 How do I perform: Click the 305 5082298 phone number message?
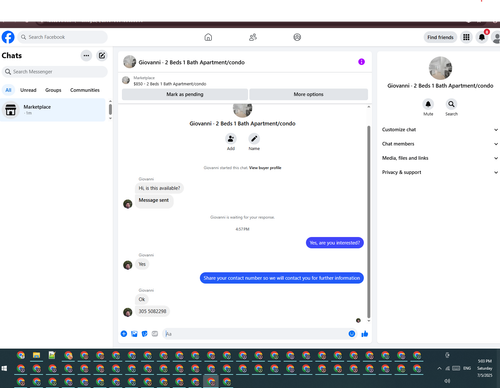click(152, 311)
